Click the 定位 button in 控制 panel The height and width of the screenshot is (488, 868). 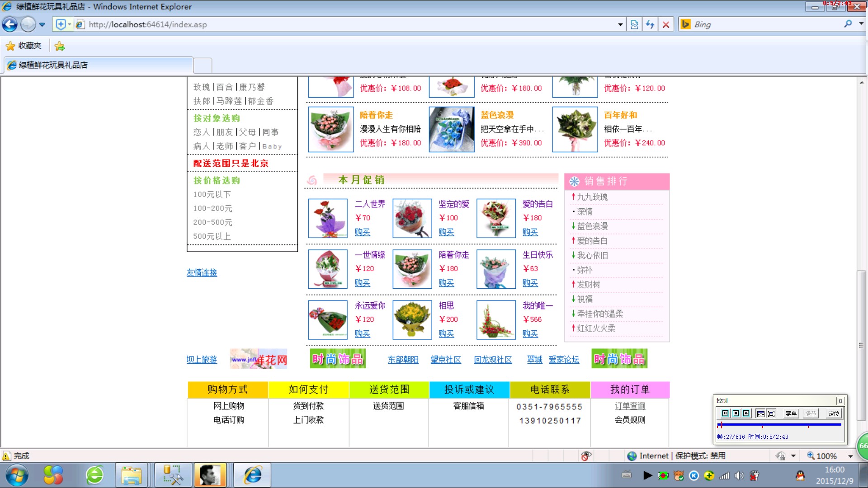click(x=834, y=413)
